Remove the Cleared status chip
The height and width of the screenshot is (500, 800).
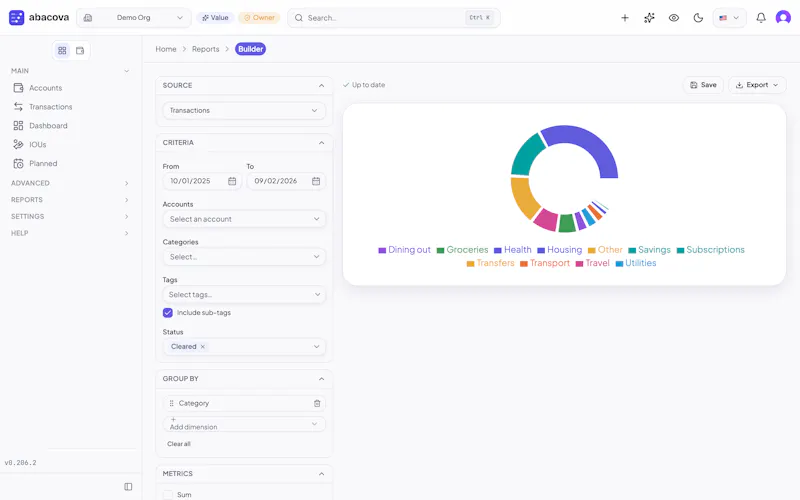click(203, 346)
